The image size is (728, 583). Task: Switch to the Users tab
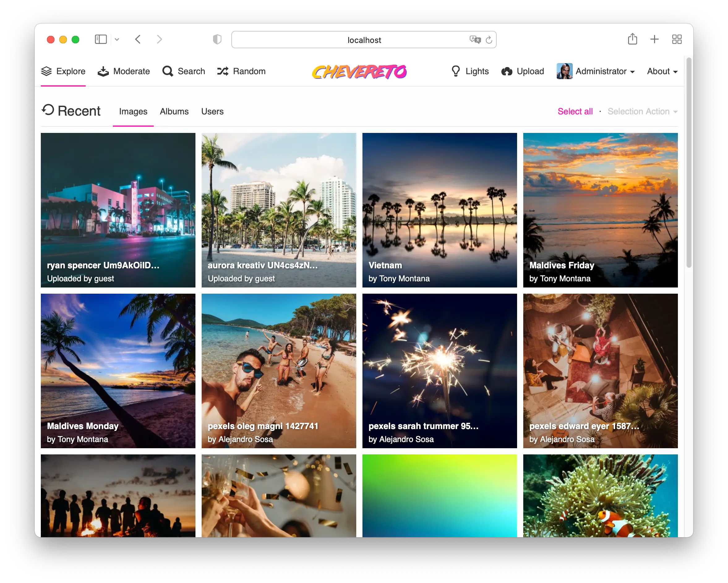(x=212, y=111)
